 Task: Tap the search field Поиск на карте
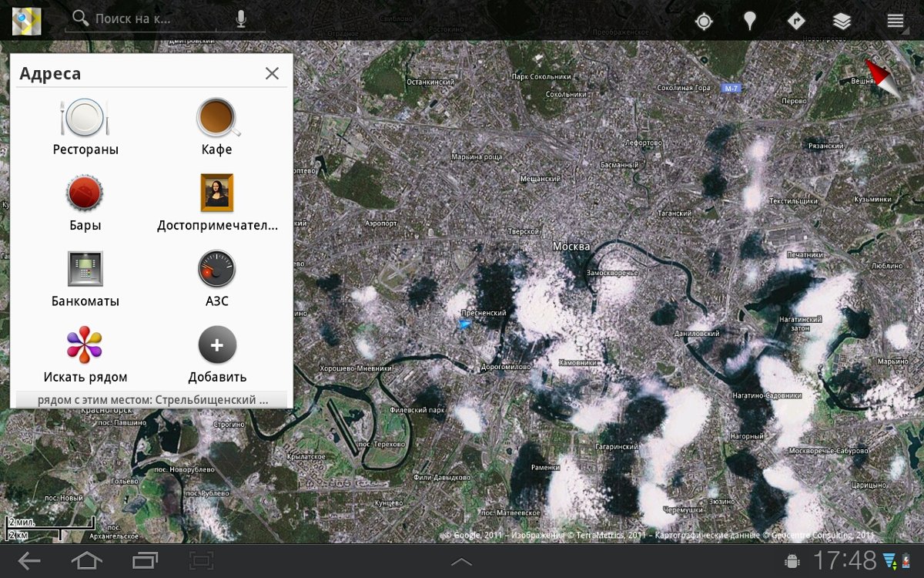click(146, 18)
